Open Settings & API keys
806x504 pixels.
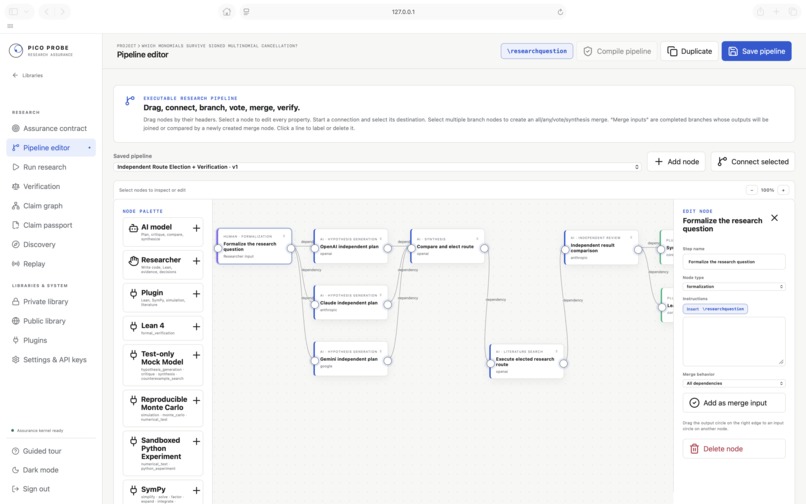(x=51, y=359)
